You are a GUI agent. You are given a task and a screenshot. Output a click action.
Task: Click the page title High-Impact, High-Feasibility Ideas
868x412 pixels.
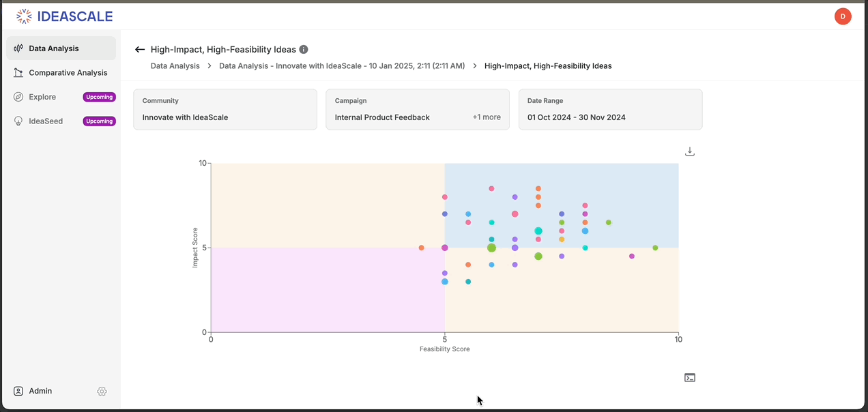click(223, 49)
